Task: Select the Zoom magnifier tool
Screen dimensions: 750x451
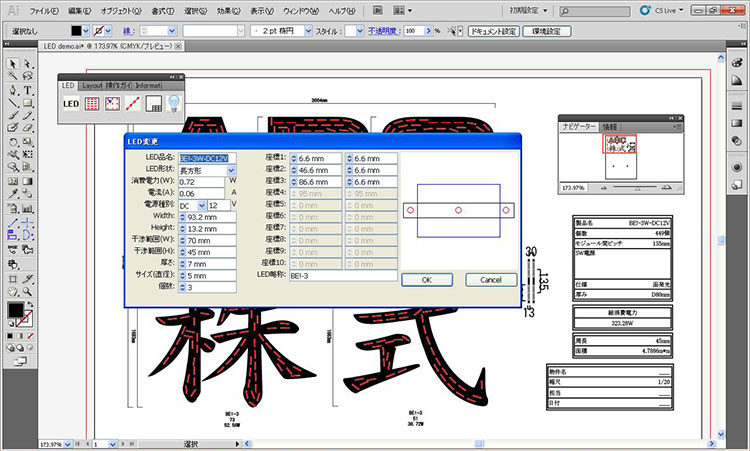Action: pos(28,292)
